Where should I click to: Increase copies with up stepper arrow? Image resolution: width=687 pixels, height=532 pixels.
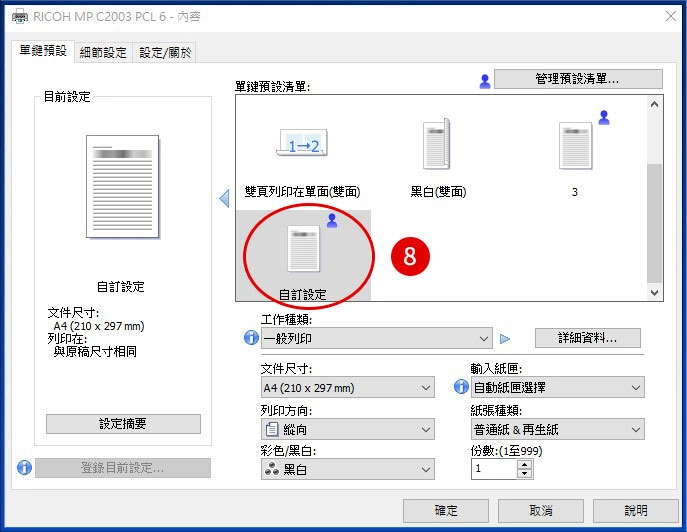point(524,464)
